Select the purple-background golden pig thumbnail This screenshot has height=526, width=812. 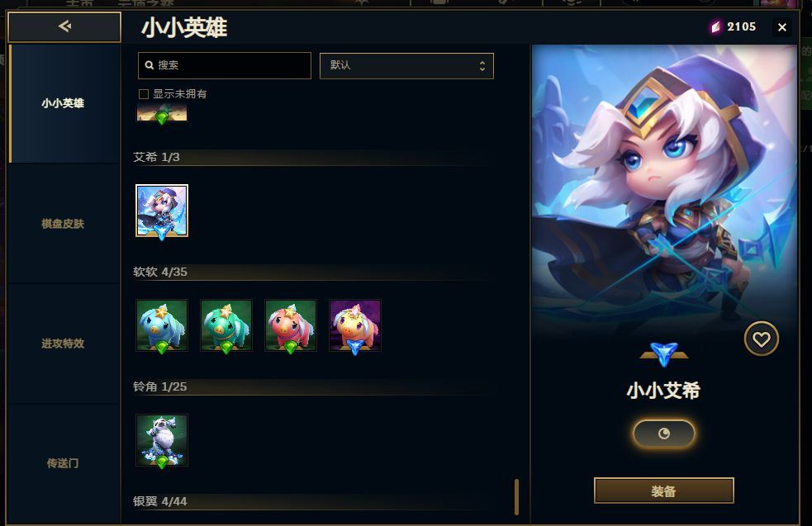click(x=355, y=325)
